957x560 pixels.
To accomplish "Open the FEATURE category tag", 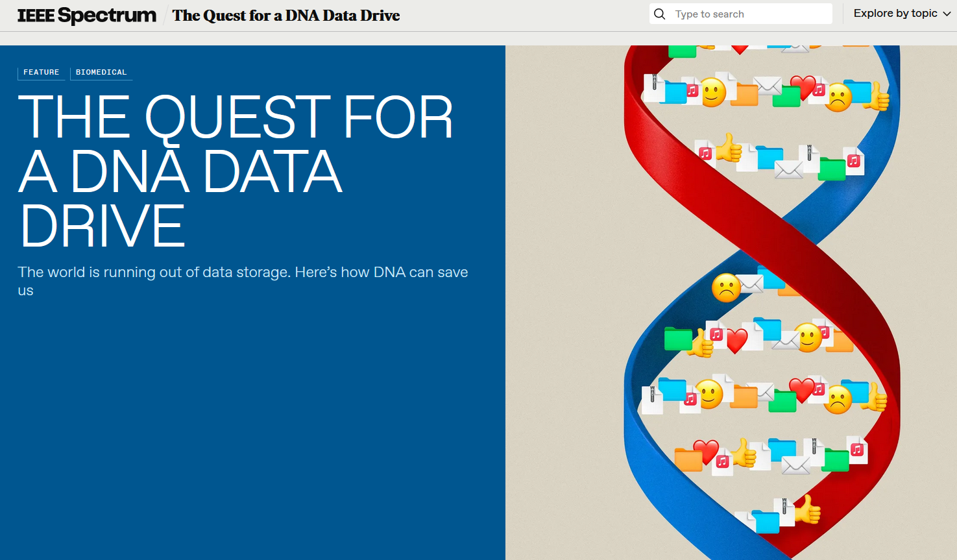I will 41,72.
